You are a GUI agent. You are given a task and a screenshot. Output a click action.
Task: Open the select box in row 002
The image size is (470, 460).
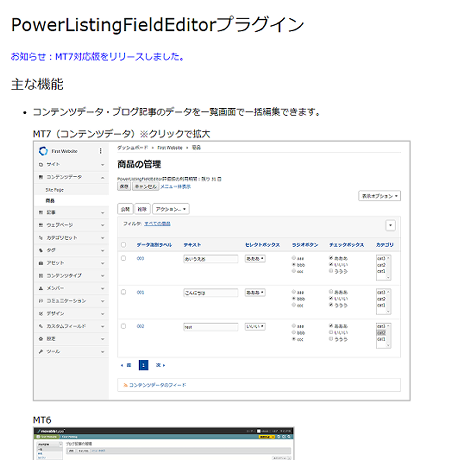pyautogui.click(x=255, y=327)
